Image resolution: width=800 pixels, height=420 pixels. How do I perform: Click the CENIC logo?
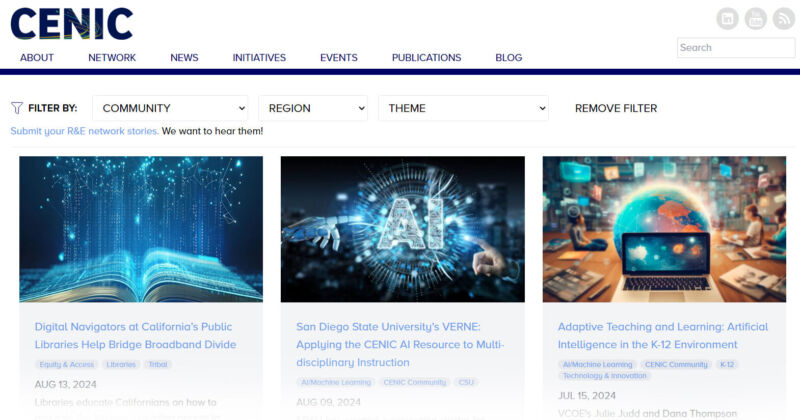coord(71,24)
